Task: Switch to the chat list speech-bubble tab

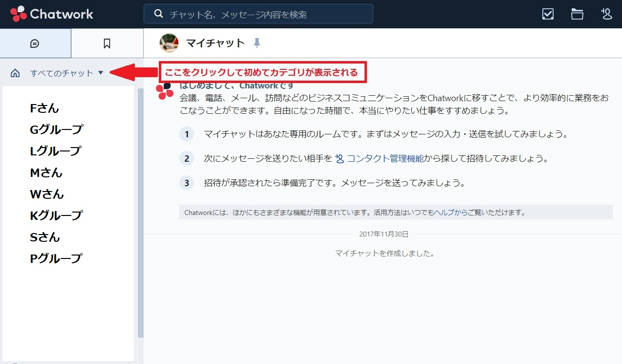Action: (x=35, y=43)
